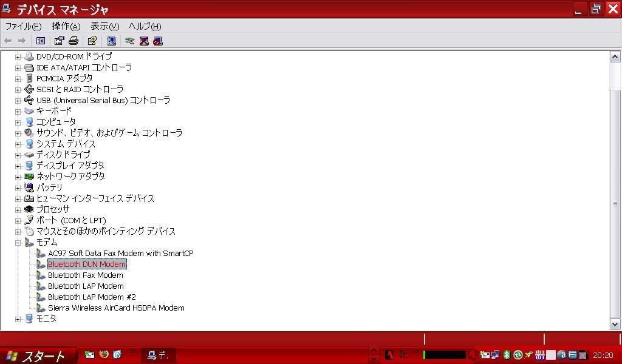The height and width of the screenshot is (364, 622).
Task: Click the Bluetooth icon in system tray
Action: coord(507,355)
